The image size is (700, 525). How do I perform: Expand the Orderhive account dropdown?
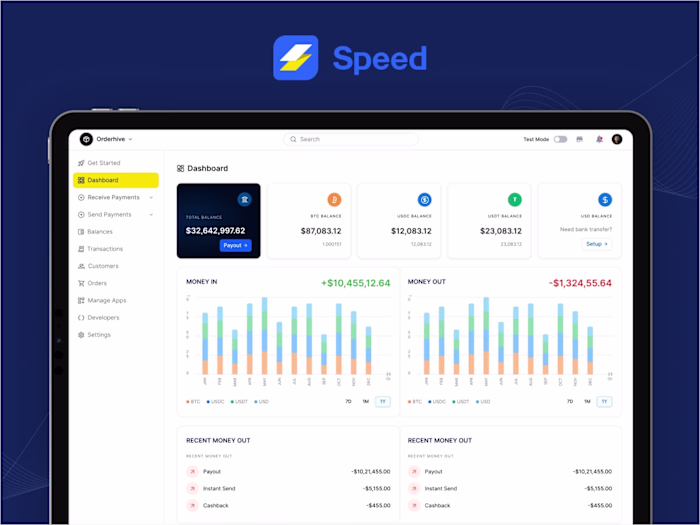point(130,139)
